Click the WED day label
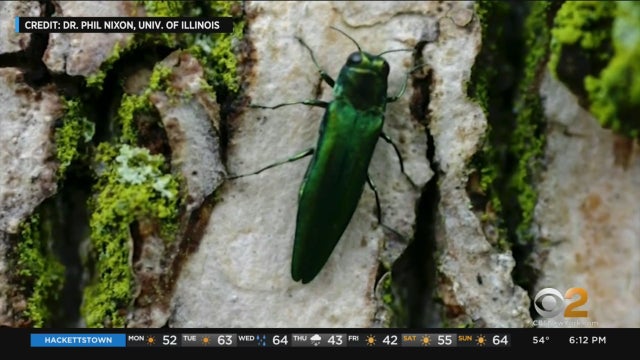 [246, 338]
